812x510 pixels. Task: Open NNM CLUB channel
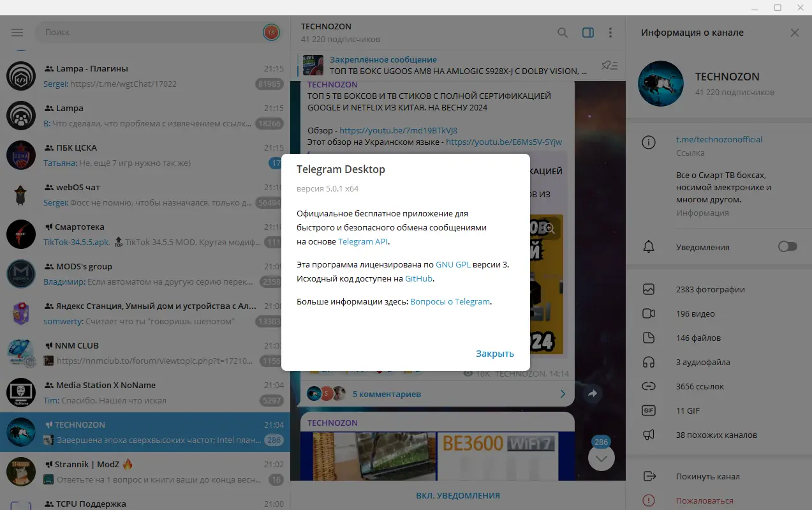pyautogui.click(x=145, y=353)
